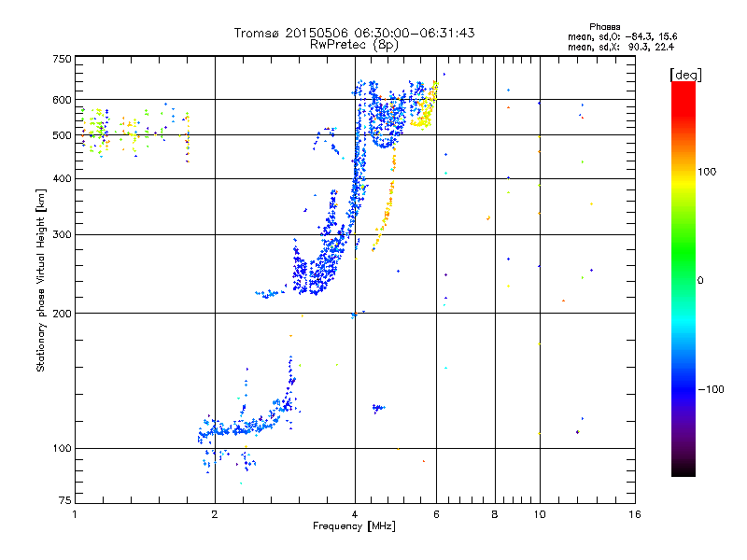Click the colorbar tick label '0'
This screenshot has height=560, width=747.
(700, 281)
